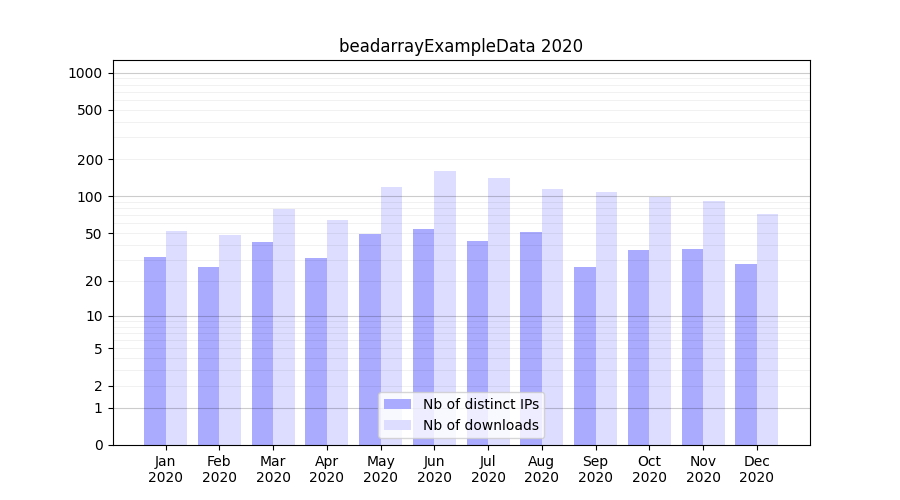Screen dimensions: 900x500
Task: Click the February downloads bar
Action: point(230,340)
